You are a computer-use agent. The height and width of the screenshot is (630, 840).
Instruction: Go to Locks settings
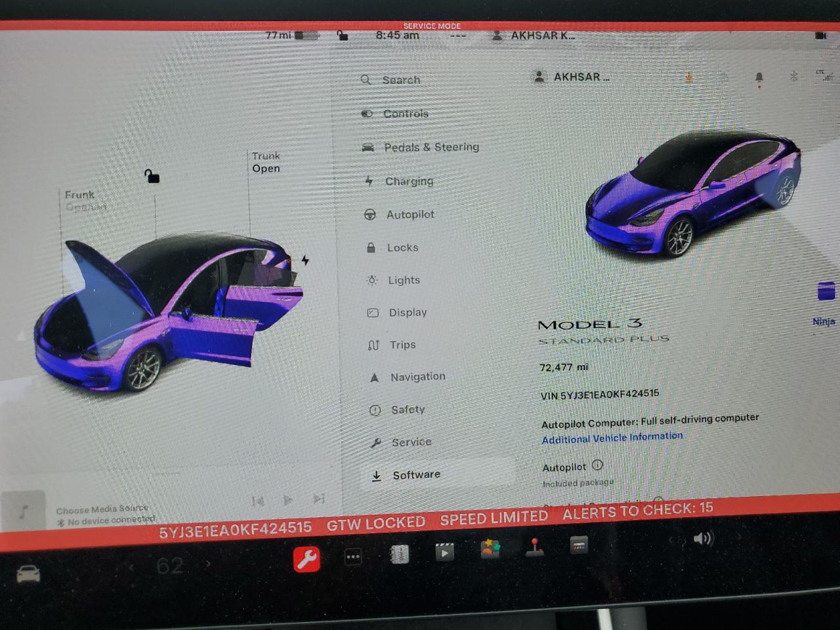(x=392, y=247)
